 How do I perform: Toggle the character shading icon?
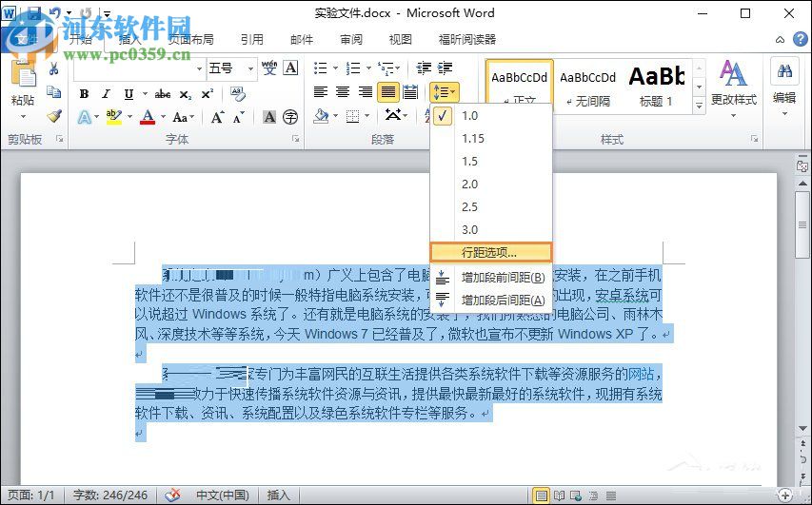tap(269, 118)
